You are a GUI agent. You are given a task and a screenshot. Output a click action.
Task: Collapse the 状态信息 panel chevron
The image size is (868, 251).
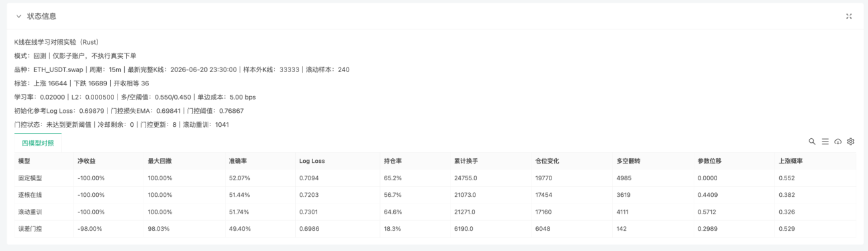click(x=19, y=16)
